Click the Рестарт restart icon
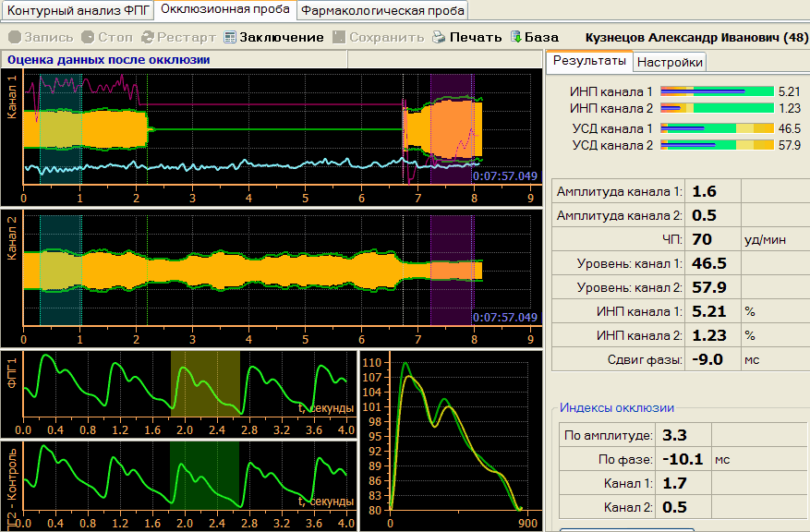Screen dimensions: 810x532 tap(148, 38)
